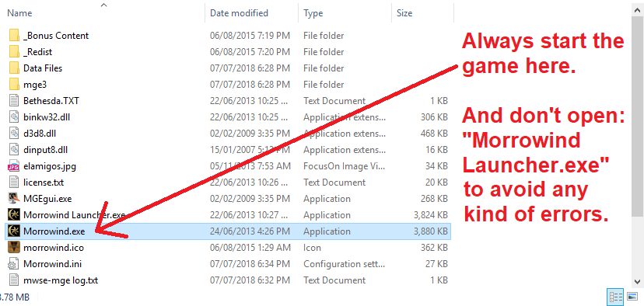Sort files by Size column
The height and width of the screenshot is (306, 644).
(404, 13)
